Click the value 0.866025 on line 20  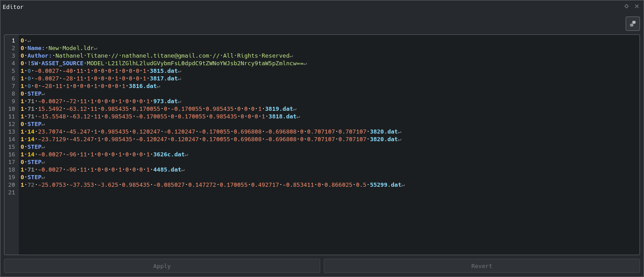[338, 185]
